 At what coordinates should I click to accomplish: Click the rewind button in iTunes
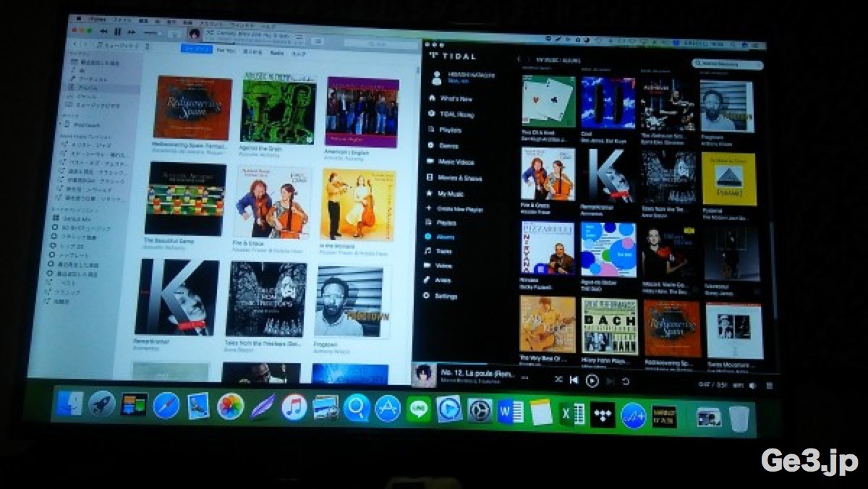point(102,31)
